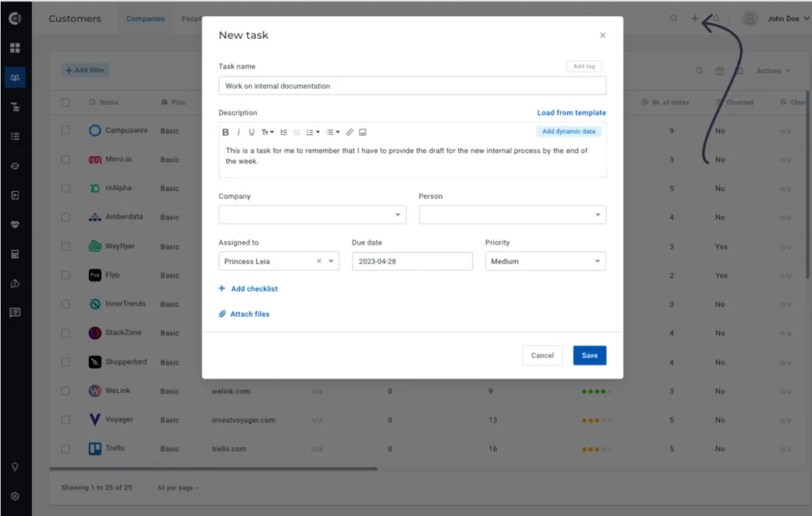
Task: Underline text in the description editor
Action: (251, 132)
